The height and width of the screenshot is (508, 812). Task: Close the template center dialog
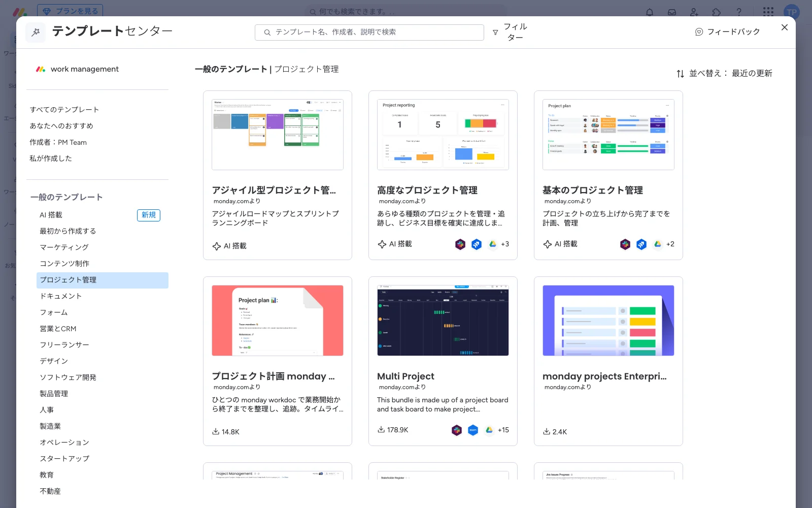pyautogui.click(x=785, y=27)
